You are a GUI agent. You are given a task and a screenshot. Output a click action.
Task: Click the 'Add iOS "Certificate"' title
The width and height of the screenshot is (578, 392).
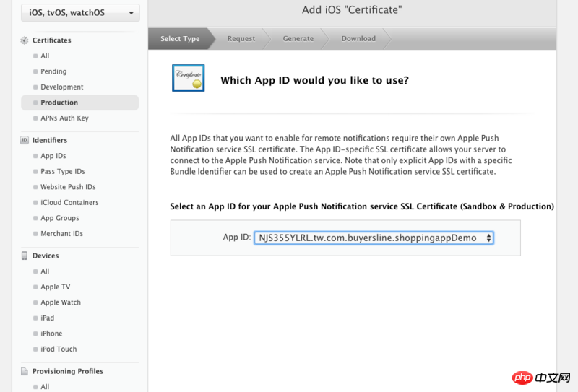point(352,10)
